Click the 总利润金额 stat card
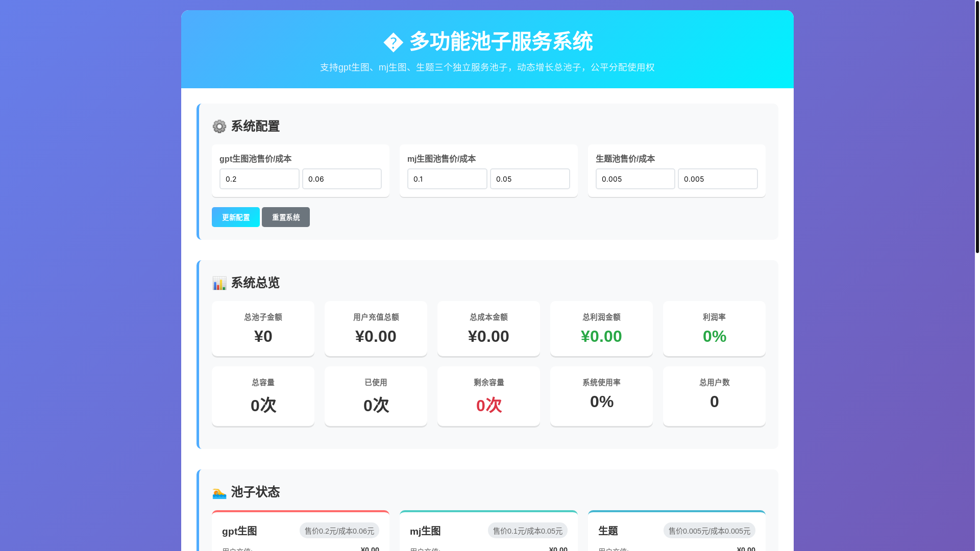 pyautogui.click(x=602, y=329)
